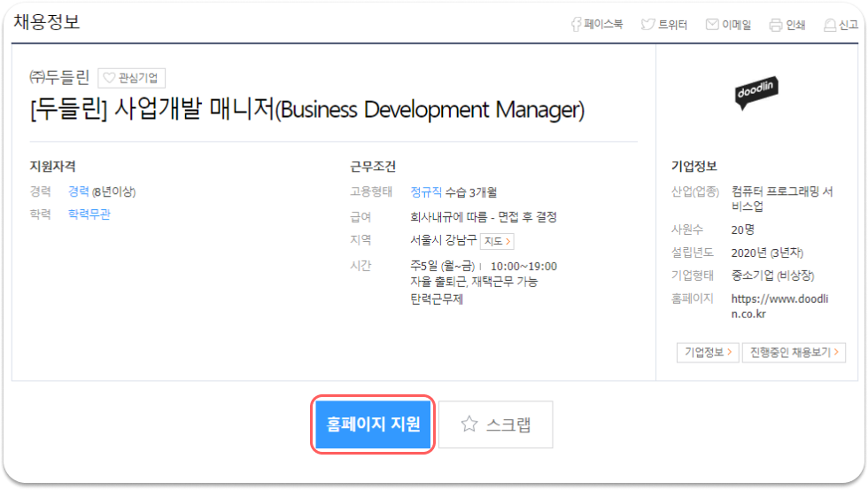Click employee count 20명
Image resolution: width=868 pixels, height=490 pixels.
(x=743, y=229)
